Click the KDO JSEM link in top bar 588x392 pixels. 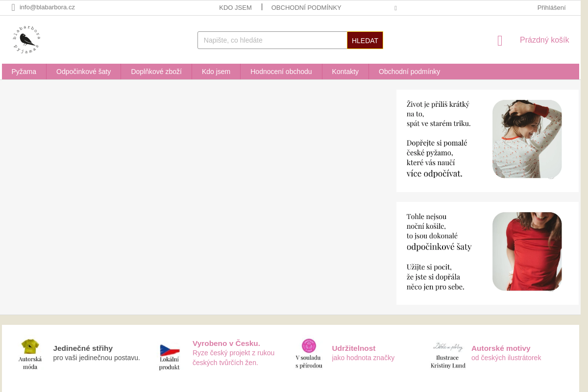click(235, 7)
